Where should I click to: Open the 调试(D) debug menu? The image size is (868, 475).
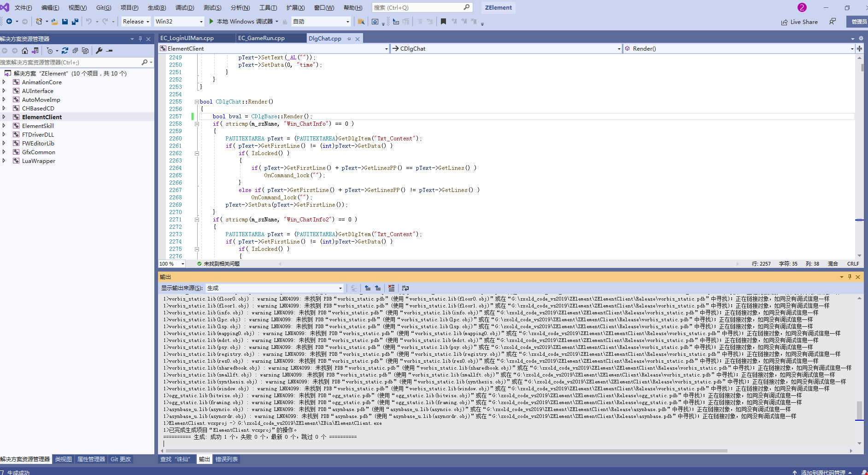point(185,7)
